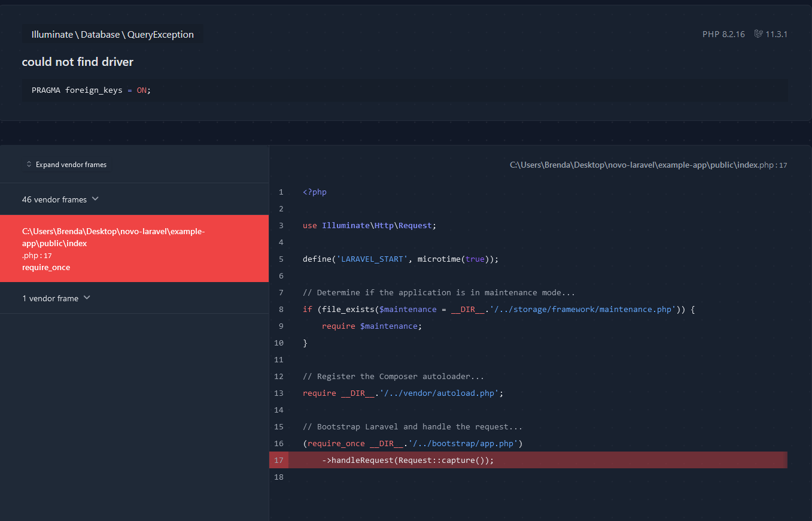Click the PHP 8.2.16 version text

[x=723, y=34]
